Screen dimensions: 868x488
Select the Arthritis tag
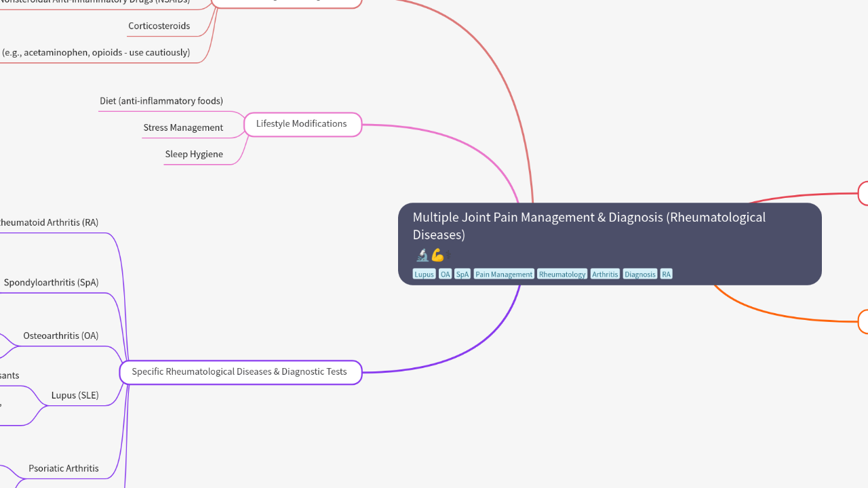(x=605, y=274)
